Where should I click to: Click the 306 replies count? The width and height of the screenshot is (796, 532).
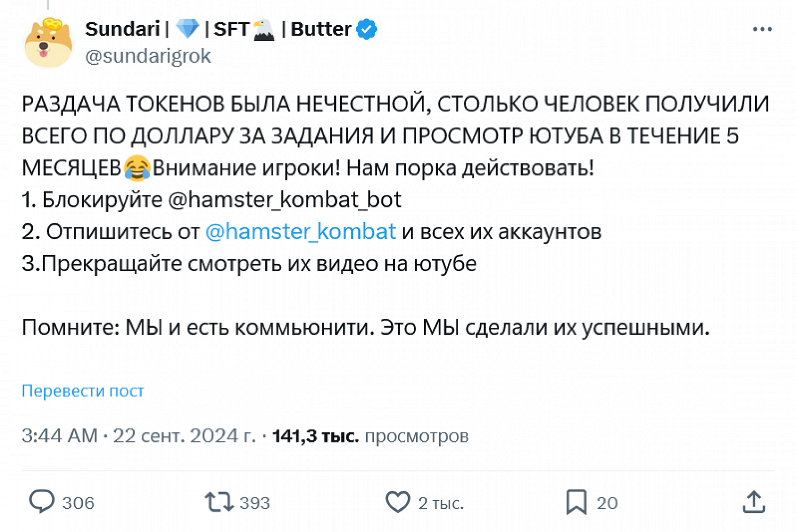pyautogui.click(x=78, y=503)
